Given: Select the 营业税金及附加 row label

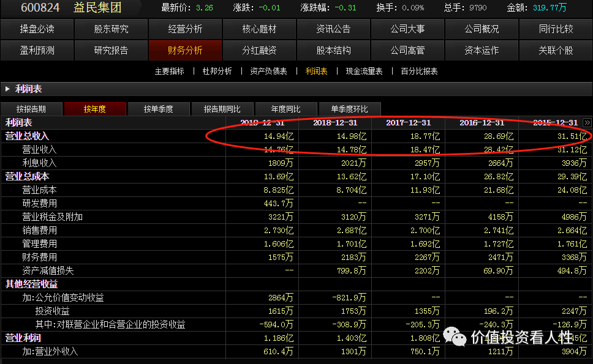Looking at the screenshot, I should (53, 217).
